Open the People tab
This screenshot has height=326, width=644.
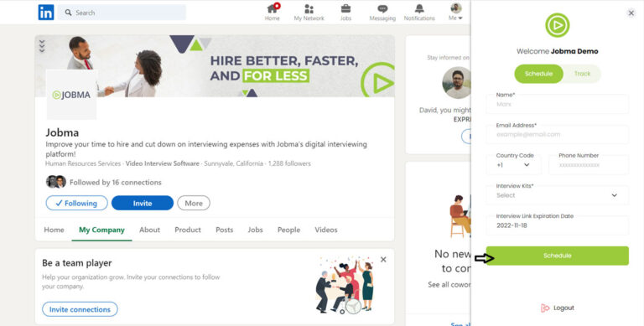288,230
